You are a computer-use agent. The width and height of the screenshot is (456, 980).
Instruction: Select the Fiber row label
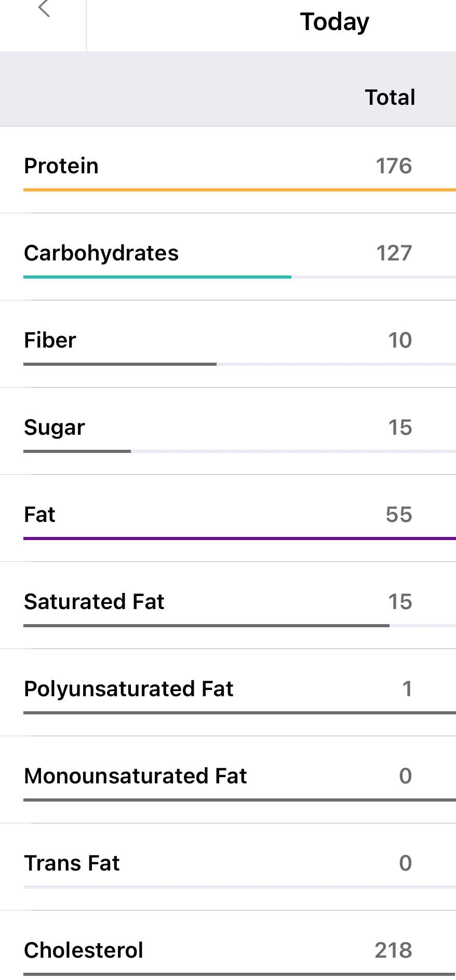(x=50, y=340)
